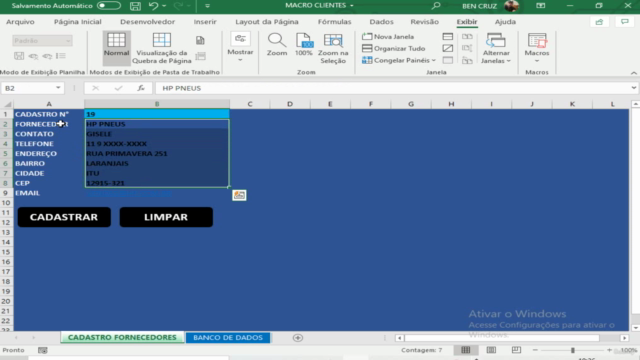Click the view side by side icon
Image resolution: width=640 pixels, height=360 pixels.
(467, 37)
